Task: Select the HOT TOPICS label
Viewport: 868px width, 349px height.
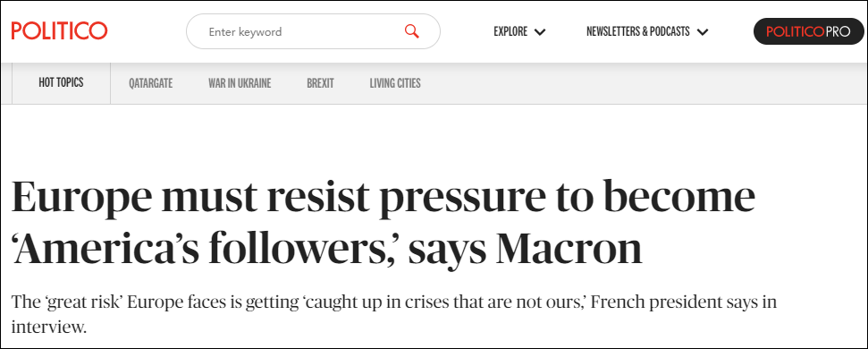Action: 61,82
